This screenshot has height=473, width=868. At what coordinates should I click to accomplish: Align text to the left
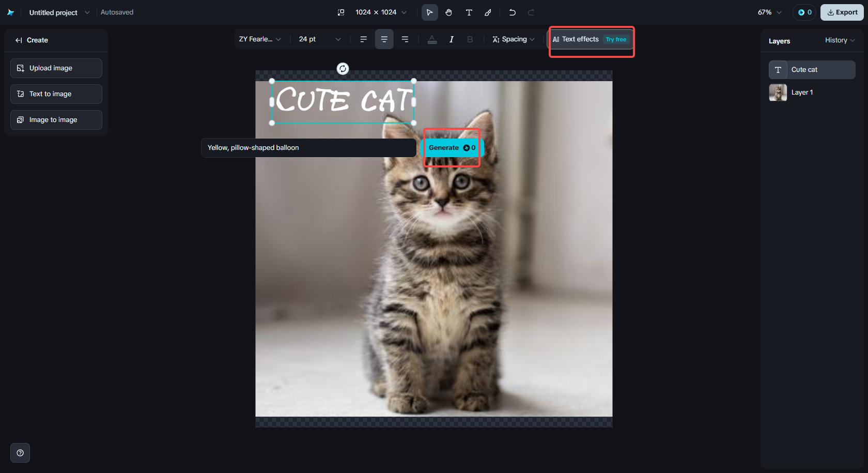point(364,39)
